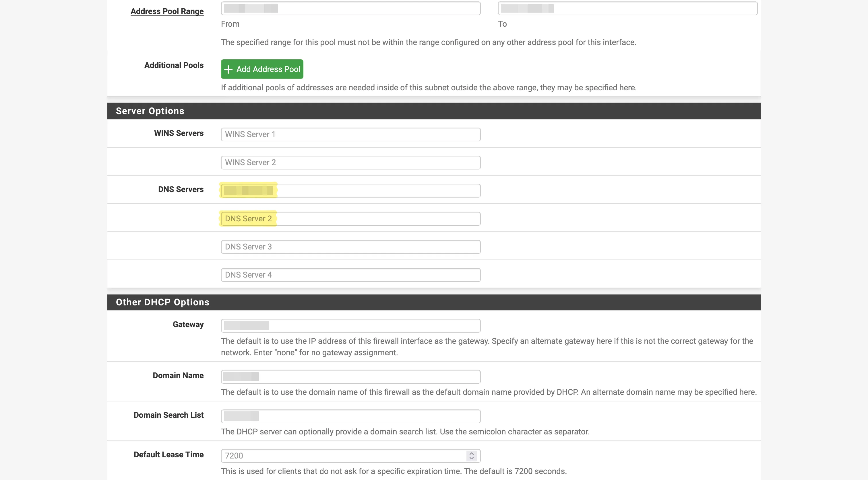Click the plus icon in Add Address Pool
This screenshot has width=868, height=480.
point(228,69)
